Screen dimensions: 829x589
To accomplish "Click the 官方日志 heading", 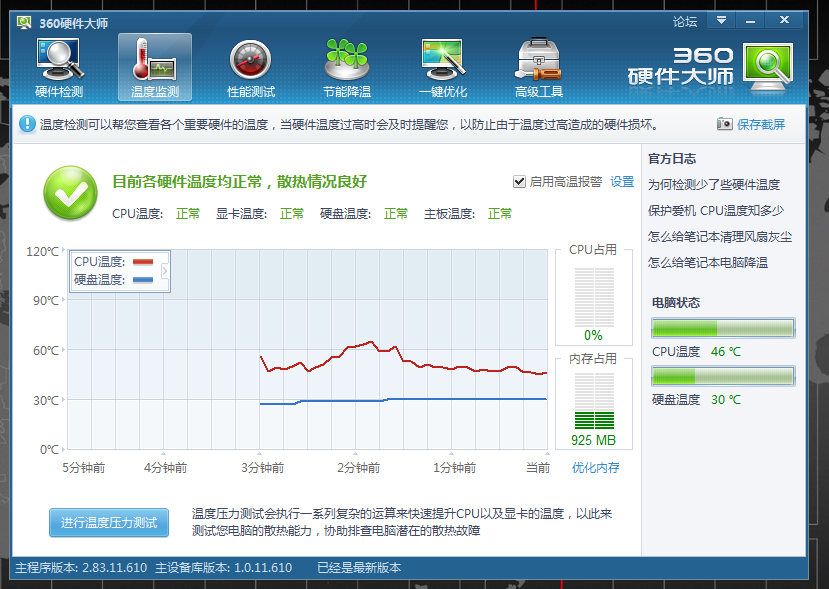I will (672, 159).
